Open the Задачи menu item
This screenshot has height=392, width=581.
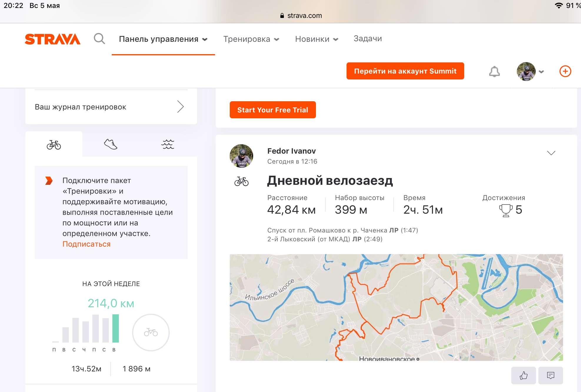point(367,39)
